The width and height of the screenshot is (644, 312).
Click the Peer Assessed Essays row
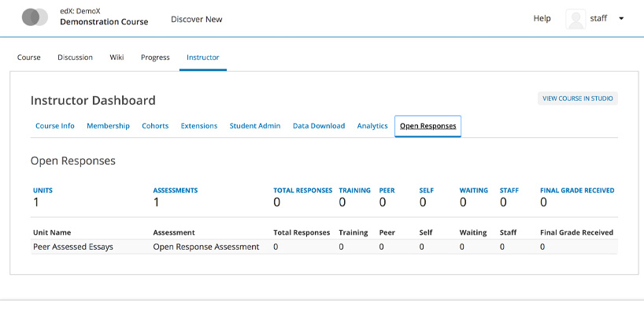[x=324, y=247]
